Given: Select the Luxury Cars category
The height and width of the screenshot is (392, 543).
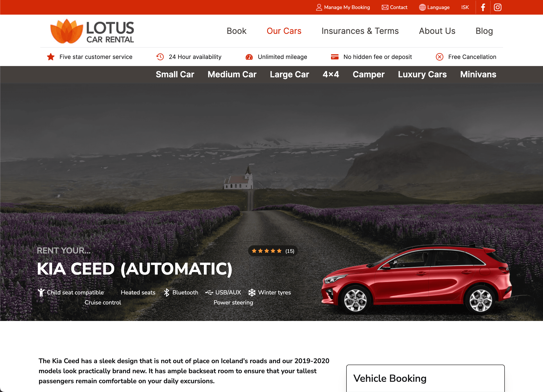Looking at the screenshot, I should pos(422,75).
